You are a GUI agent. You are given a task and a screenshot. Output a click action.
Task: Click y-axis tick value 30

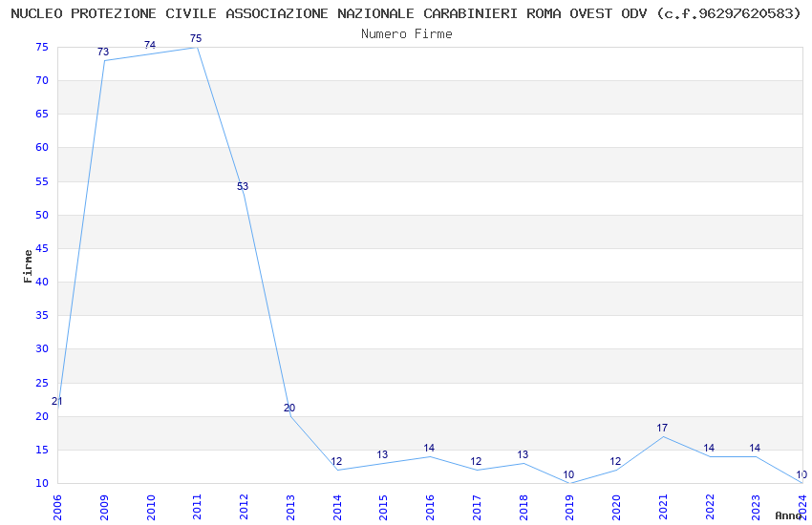pyautogui.click(x=42, y=349)
